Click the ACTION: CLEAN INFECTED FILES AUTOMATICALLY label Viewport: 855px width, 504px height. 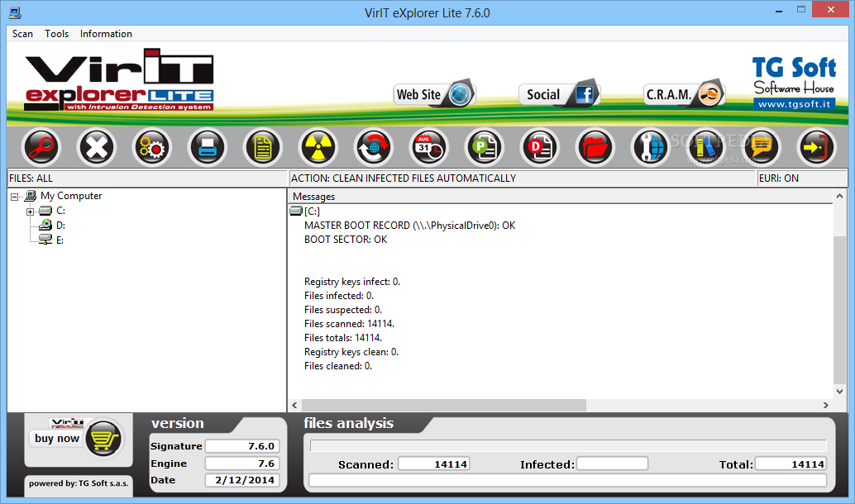pyautogui.click(x=404, y=178)
